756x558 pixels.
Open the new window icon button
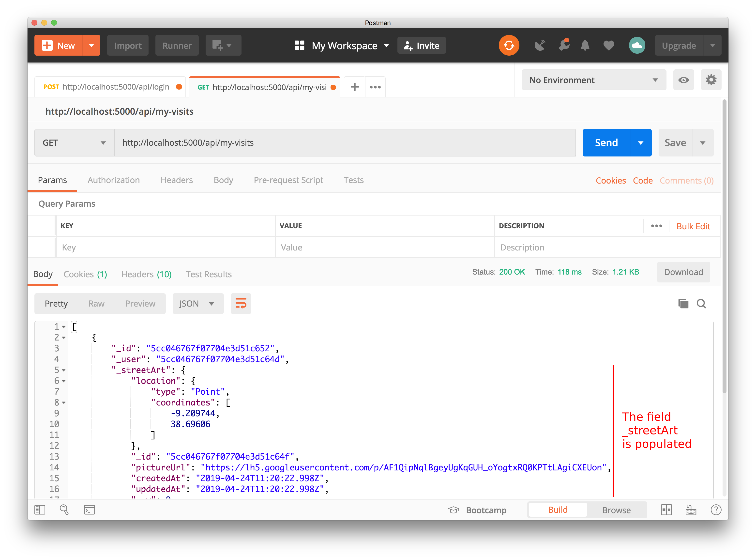[x=223, y=45]
